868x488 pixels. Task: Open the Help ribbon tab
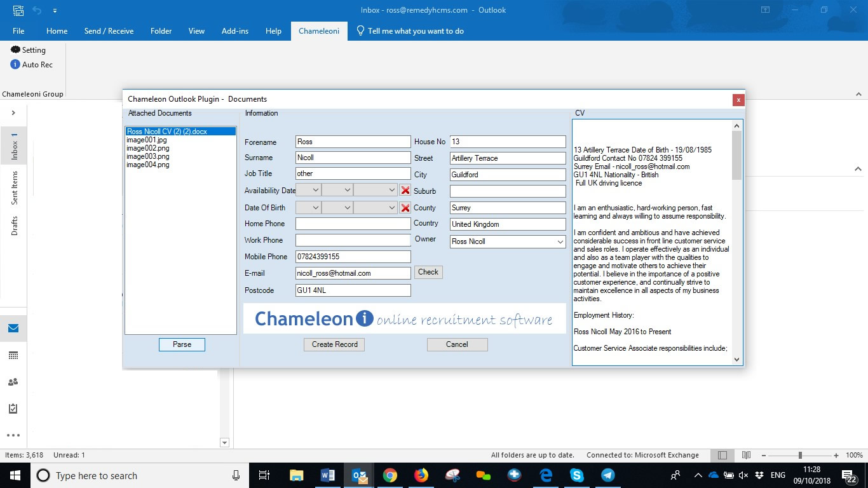coord(273,30)
